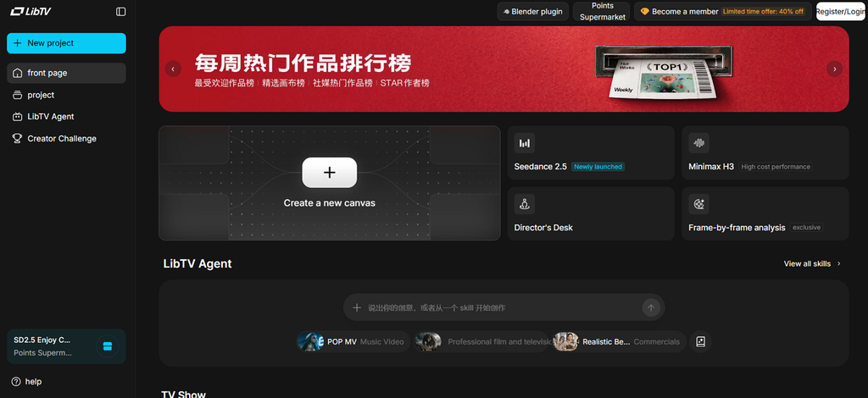Click the Seedance 2.5 bar chart icon

pyautogui.click(x=524, y=143)
